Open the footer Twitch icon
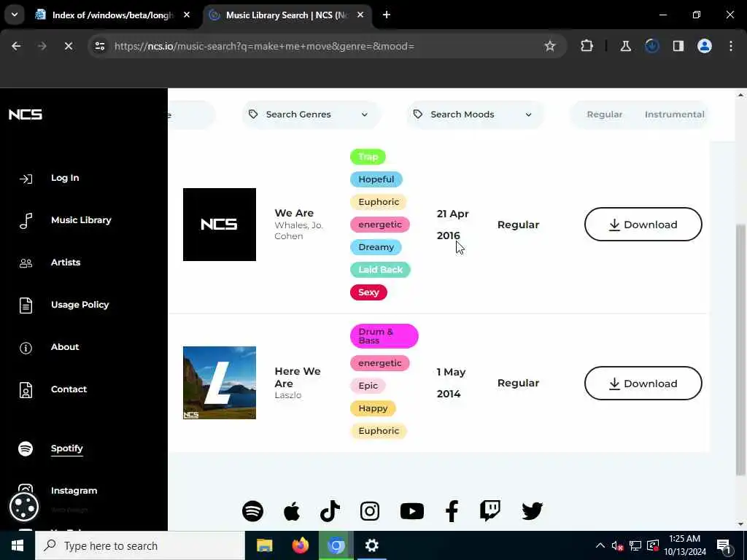 click(x=490, y=510)
